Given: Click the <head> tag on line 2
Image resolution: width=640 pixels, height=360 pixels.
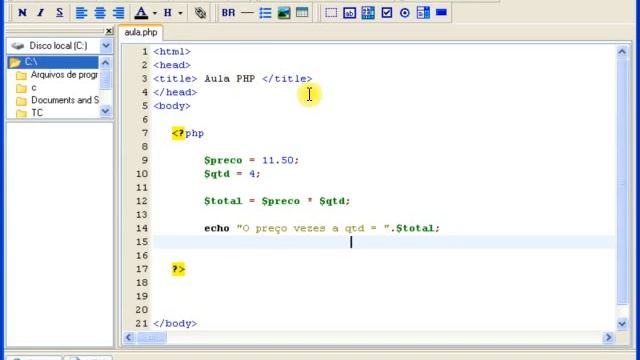Looking at the screenshot, I should (172, 65).
